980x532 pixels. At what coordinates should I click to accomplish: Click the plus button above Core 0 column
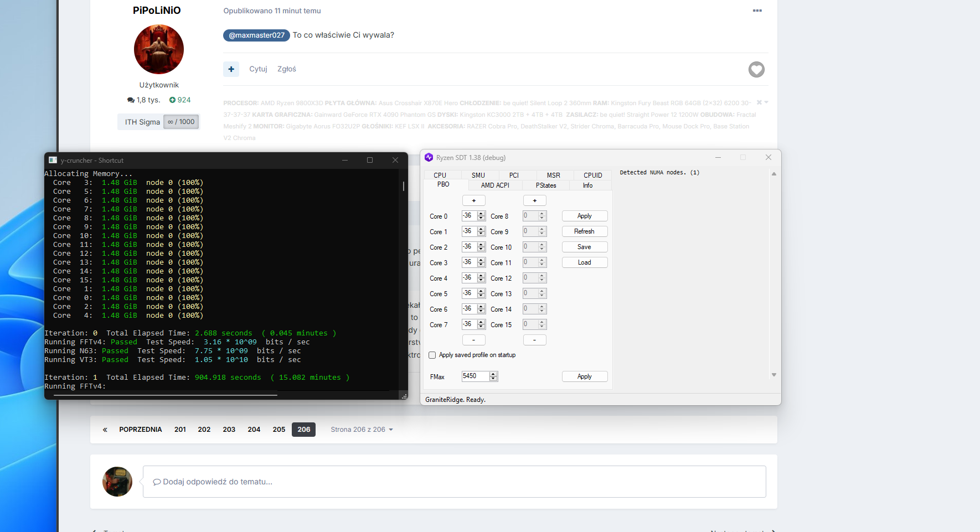pyautogui.click(x=473, y=200)
